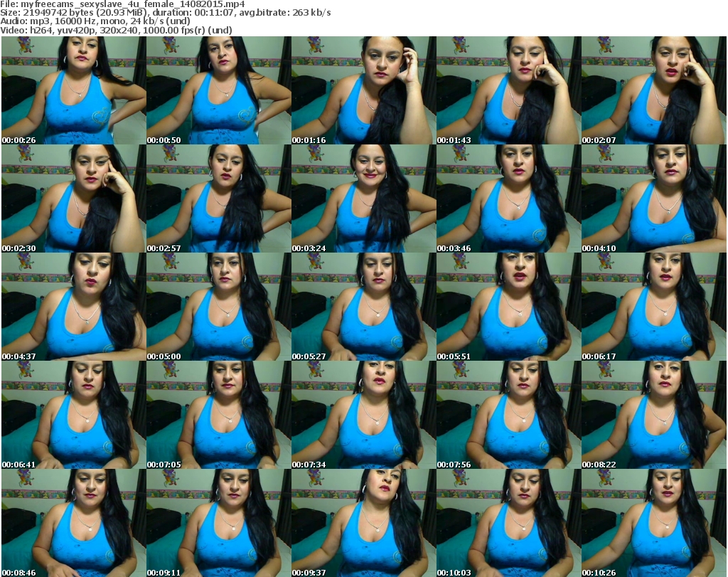Choose the thumbnail stamped 00:02:30
The image size is (728, 577).
click(74, 198)
